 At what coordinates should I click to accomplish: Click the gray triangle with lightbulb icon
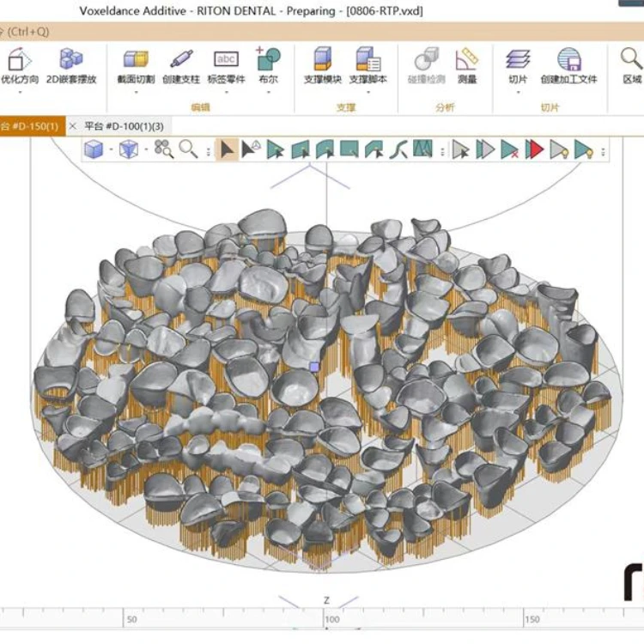point(559,149)
